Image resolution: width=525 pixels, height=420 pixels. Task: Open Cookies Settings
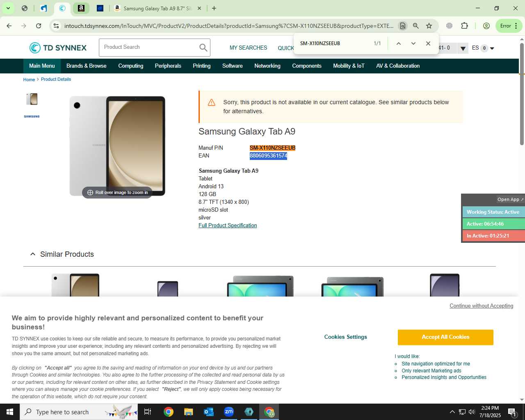pyautogui.click(x=346, y=337)
